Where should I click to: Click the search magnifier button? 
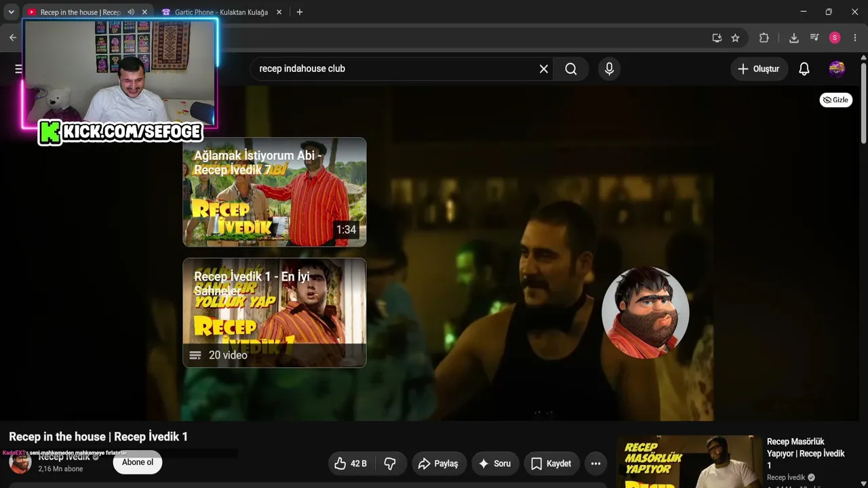click(571, 68)
